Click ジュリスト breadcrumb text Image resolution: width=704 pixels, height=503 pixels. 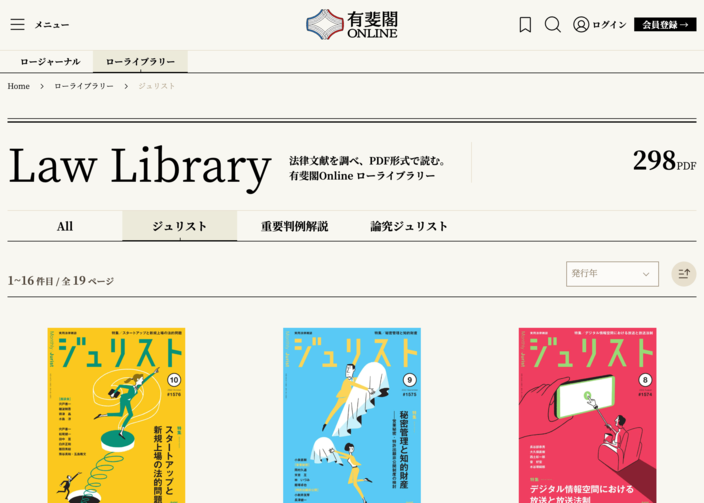coord(156,86)
